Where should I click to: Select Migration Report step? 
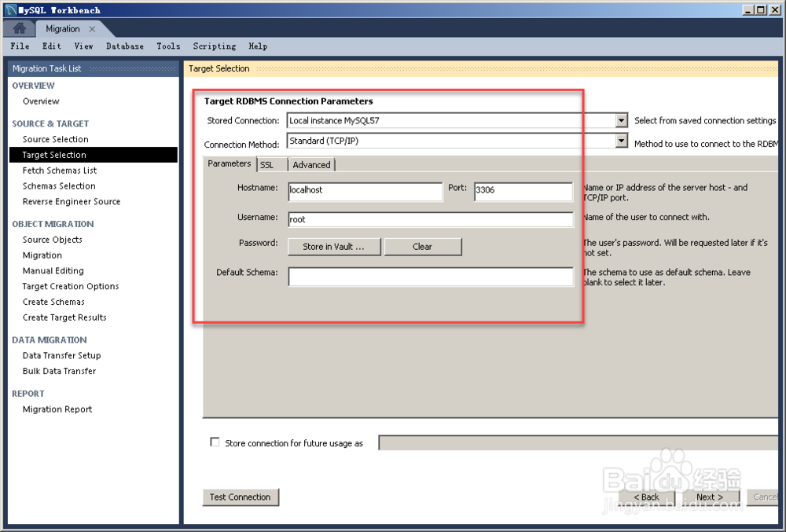pyautogui.click(x=57, y=409)
